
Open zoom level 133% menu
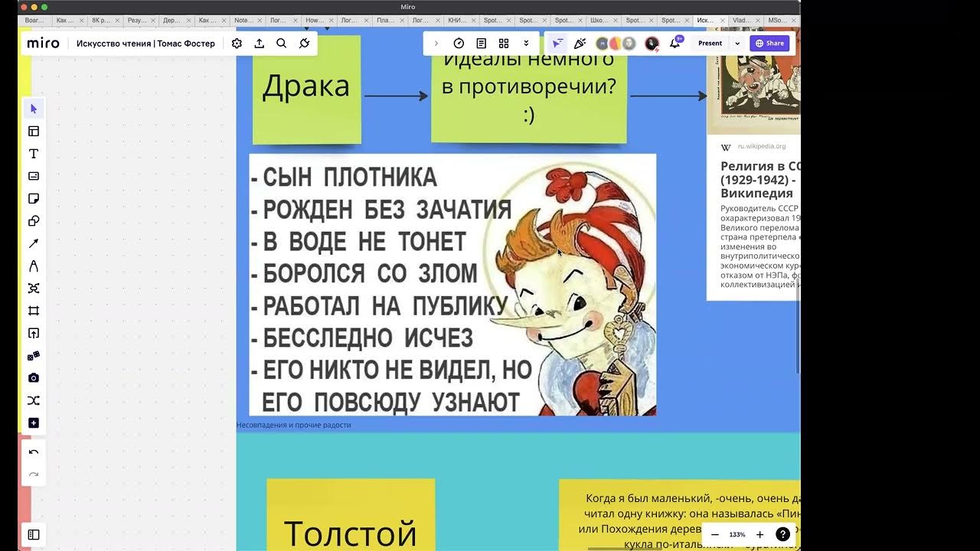(x=737, y=535)
